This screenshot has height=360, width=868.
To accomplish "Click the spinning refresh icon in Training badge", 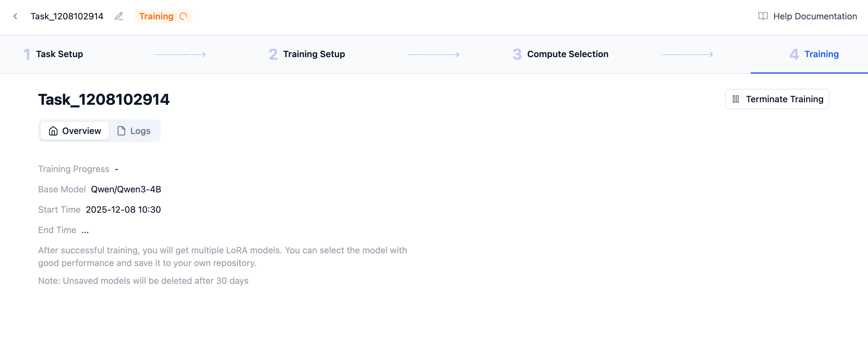I will [183, 16].
